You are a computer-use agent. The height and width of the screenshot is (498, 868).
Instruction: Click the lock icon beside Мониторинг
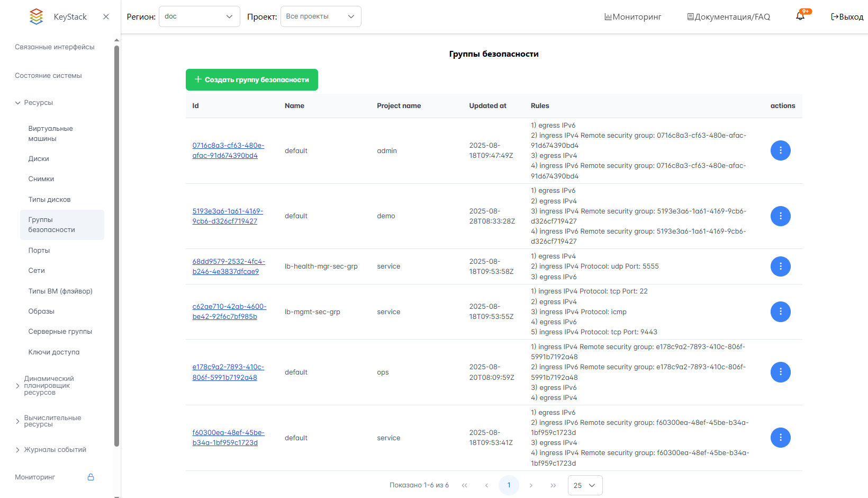pos(91,477)
